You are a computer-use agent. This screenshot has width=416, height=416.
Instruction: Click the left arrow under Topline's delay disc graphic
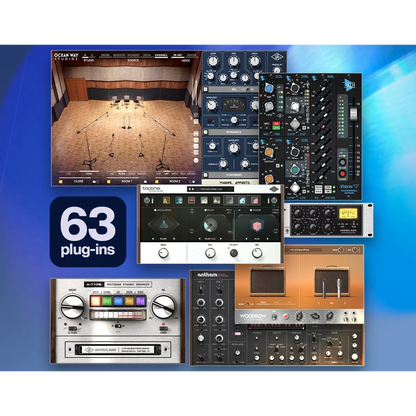200,239
